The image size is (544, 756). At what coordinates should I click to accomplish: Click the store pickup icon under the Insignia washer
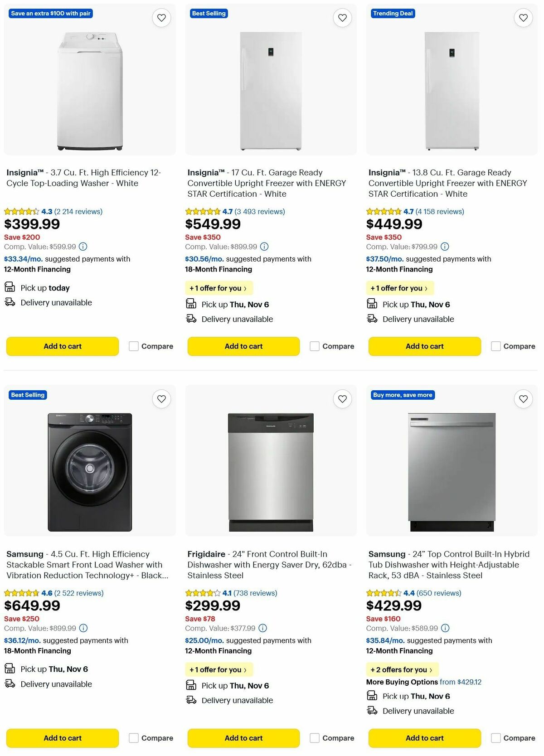10,286
